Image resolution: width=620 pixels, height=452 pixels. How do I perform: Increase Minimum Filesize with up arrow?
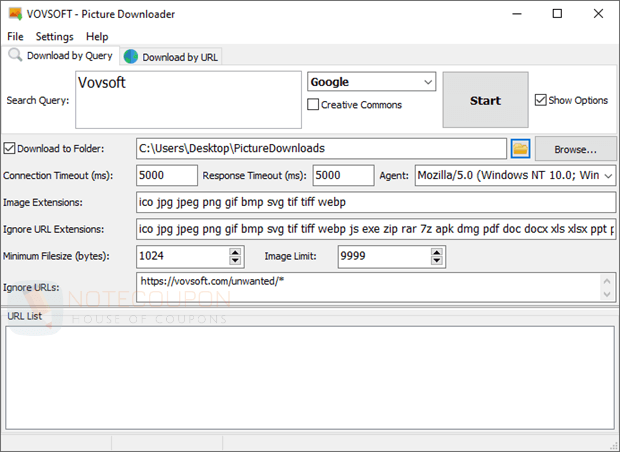tap(235, 252)
